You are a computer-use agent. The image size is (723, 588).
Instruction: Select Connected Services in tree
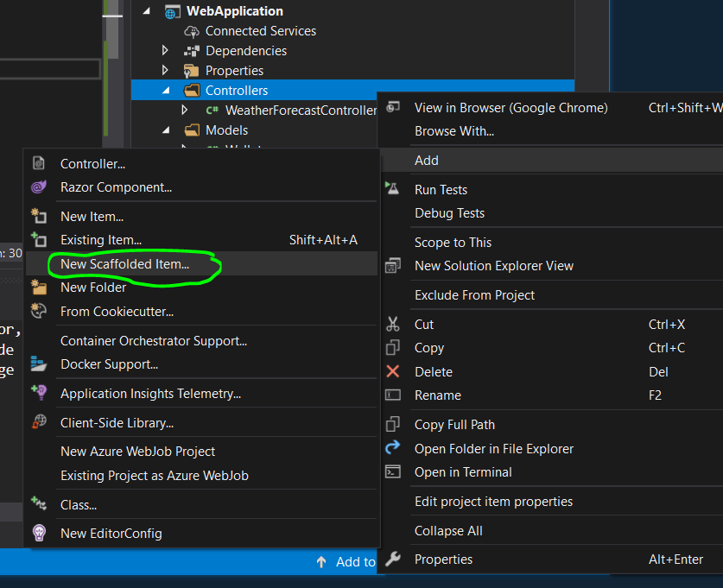(x=260, y=31)
